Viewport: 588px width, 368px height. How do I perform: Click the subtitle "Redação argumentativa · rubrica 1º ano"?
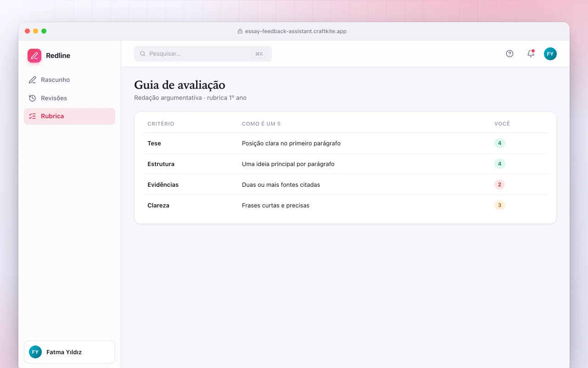(190, 98)
